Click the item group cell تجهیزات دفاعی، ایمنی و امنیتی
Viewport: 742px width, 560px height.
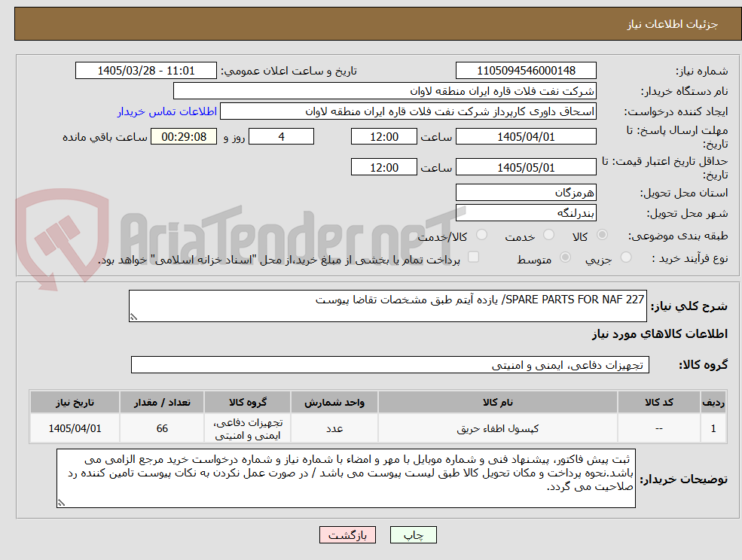point(248,428)
